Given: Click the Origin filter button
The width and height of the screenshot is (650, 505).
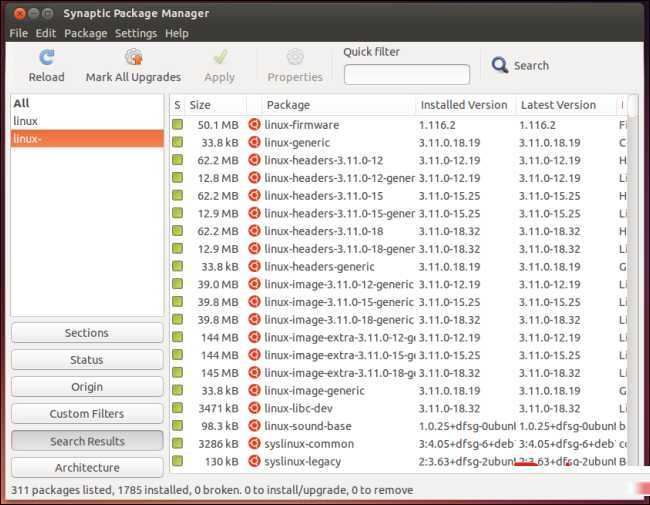Looking at the screenshot, I should click(x=87, y=387).
